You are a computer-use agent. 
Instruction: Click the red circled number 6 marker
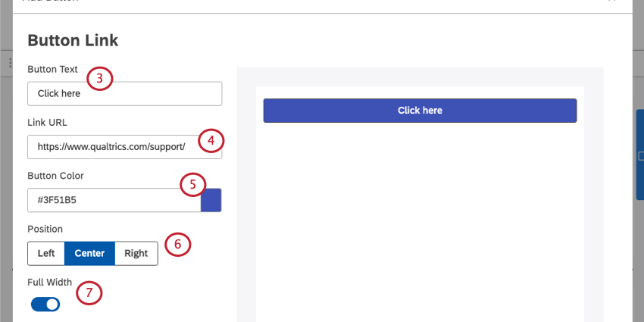pyautogui.click(x=178, y=244)
